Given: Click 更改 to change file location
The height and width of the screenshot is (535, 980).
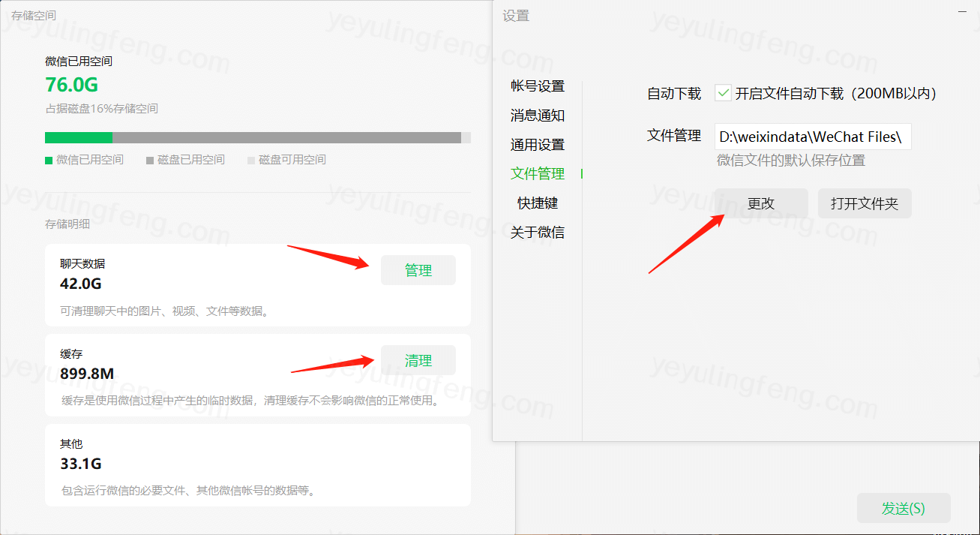Looking at the screenshot, I should pyautogui.click(x=761, y=203).
